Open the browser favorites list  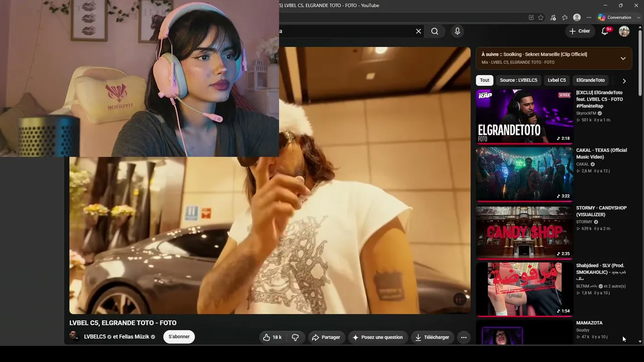tap(565, 18)
